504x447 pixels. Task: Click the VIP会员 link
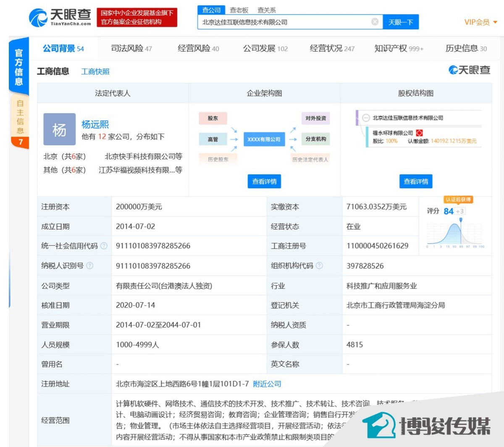[x=477, y=22]
